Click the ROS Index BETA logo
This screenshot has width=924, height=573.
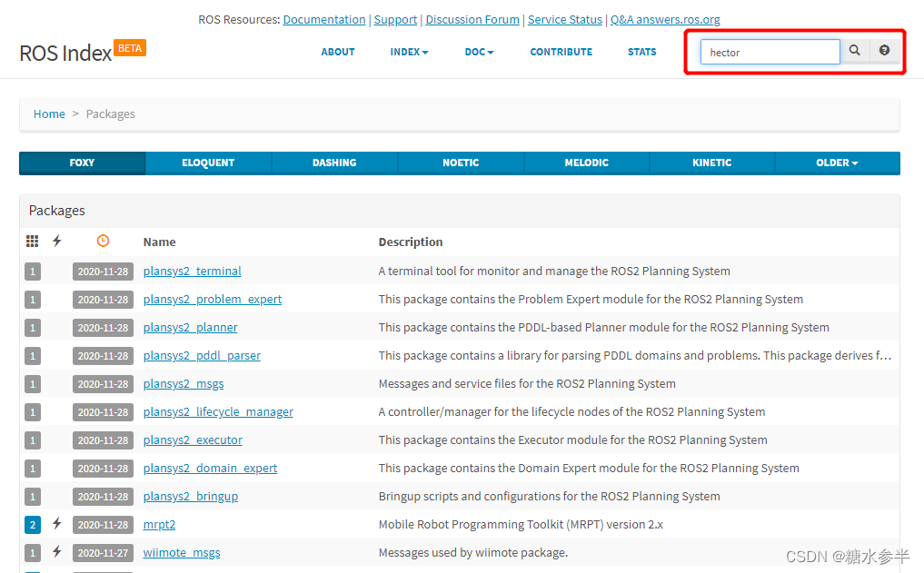(83, 52)
